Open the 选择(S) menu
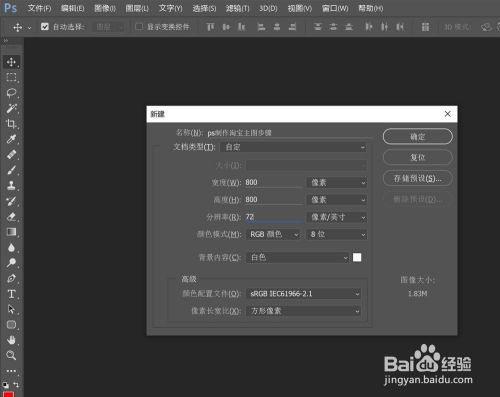Viewport: 500px width, 397px height. coord(204,8)
